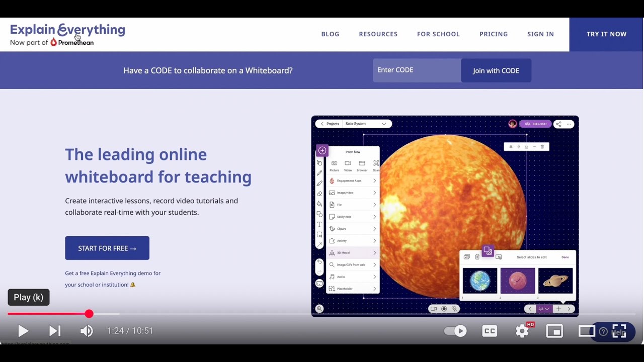
Task: Click the Video icon in Insert New
Action: [x=348, y=163]
